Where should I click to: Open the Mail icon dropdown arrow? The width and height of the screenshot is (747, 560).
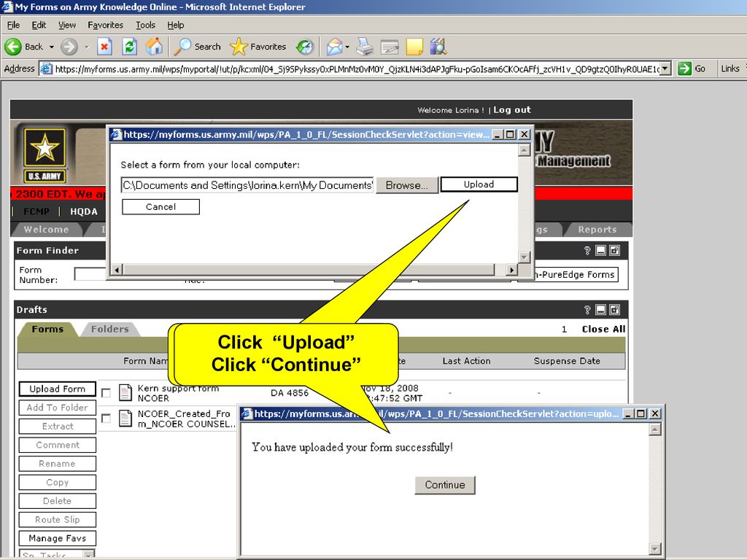pos(347,47)
